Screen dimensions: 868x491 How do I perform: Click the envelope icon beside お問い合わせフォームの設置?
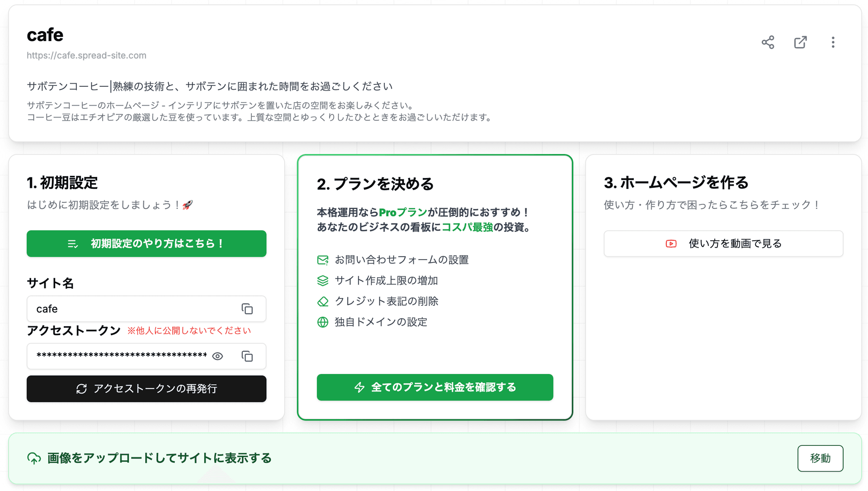322,260
